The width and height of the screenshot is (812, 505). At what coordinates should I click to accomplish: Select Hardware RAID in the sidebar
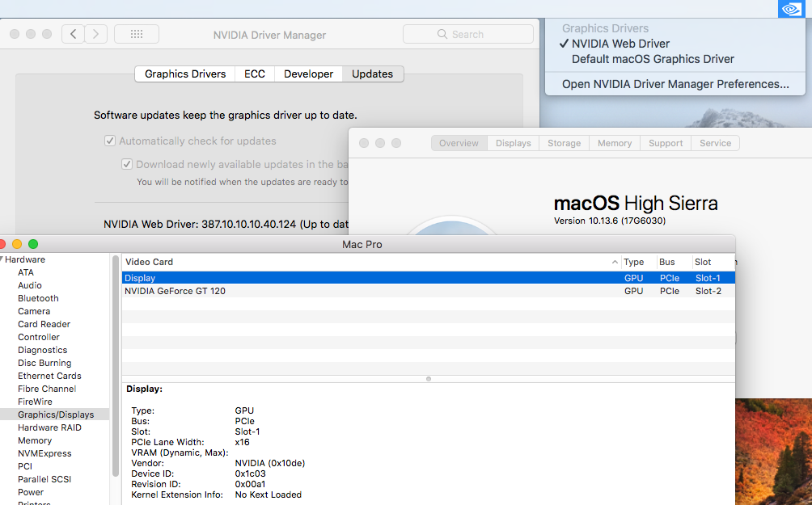(x=49, y=427)
